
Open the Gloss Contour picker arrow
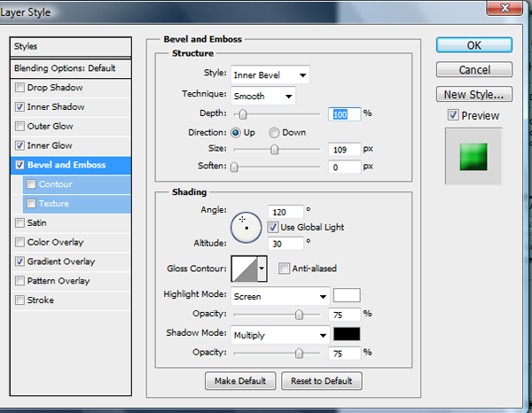click(x=262, y=269)
